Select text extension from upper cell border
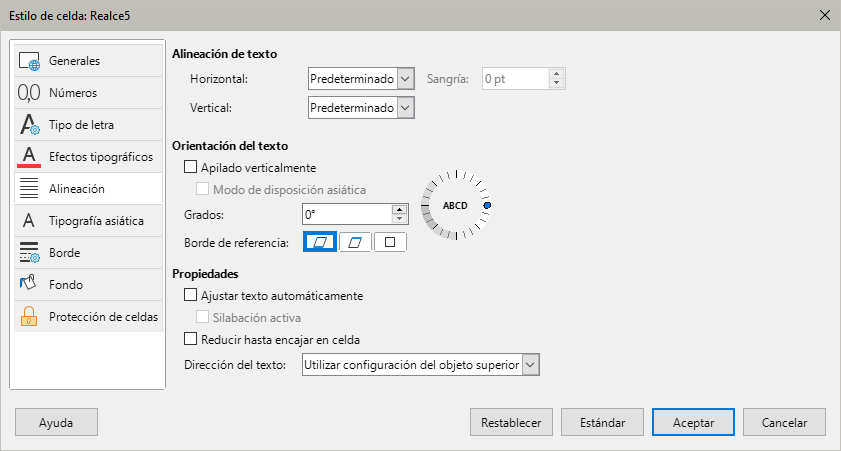The height and width of the screenshot is (451, 841). (355, 242)
